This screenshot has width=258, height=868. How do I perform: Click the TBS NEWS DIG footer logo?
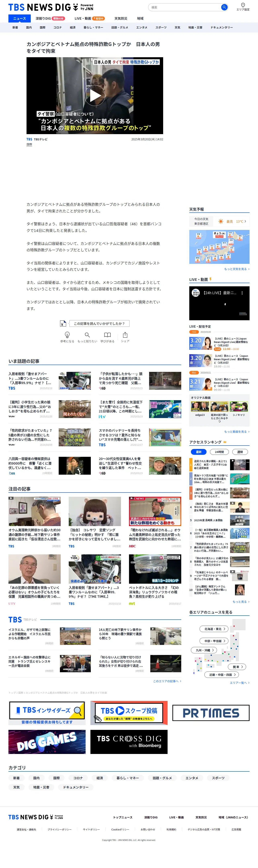pos(35,817)
